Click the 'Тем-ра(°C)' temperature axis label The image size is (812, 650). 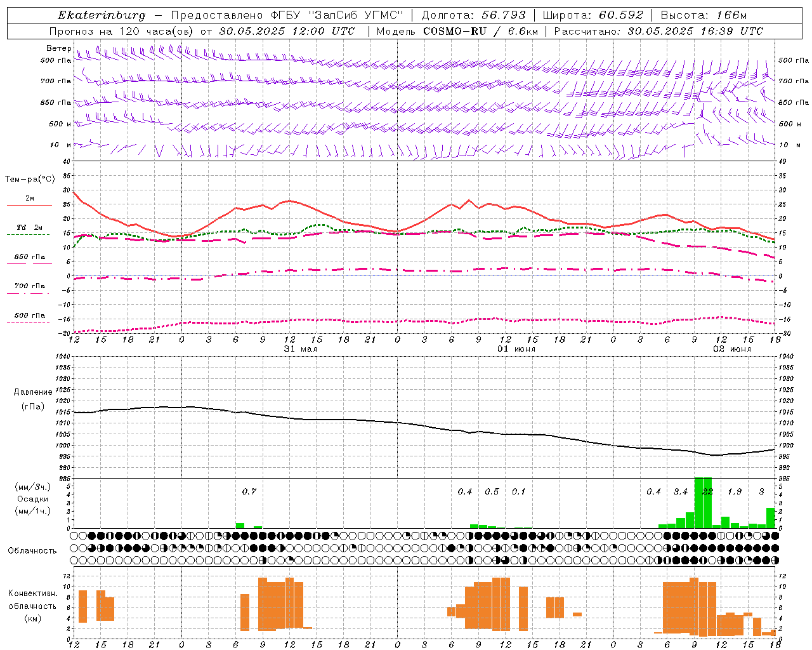tap(30, 180)
